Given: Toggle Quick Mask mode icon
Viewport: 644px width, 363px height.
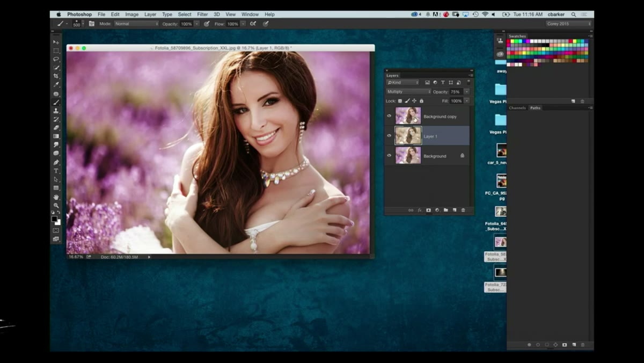Looking at the screenshot, I should [56, 230].
